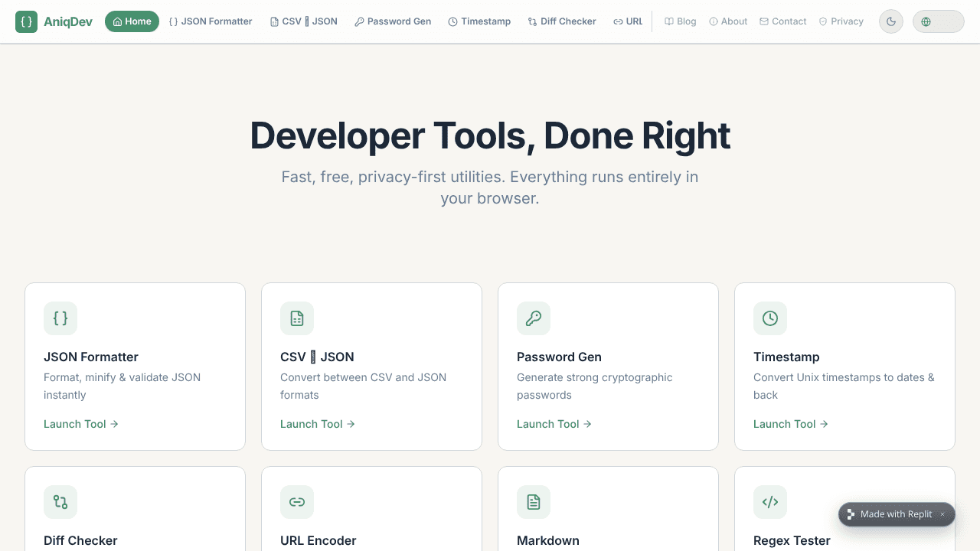Image resolution: width=980 pixels, height=551 pixels.
Task: Click the 'Generate strong cryptographic passwords' description
Action: 595,386
